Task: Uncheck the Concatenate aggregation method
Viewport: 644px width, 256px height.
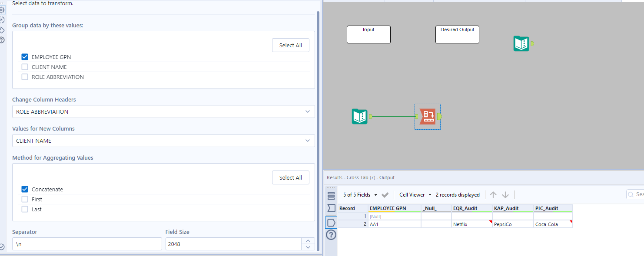Action: (x=25, y=189)
